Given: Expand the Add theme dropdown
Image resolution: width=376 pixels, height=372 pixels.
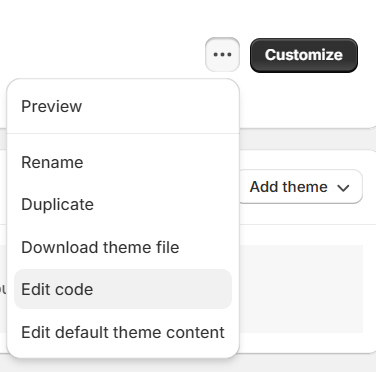Looking at the screenshot, I should click(300, 187).
